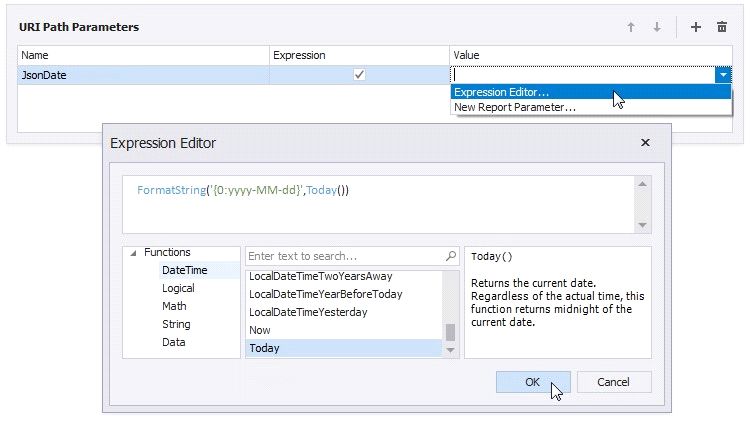Cancel the Expression Editor dialog
This screenshot has width=750, height=421.
pos(613,382)
